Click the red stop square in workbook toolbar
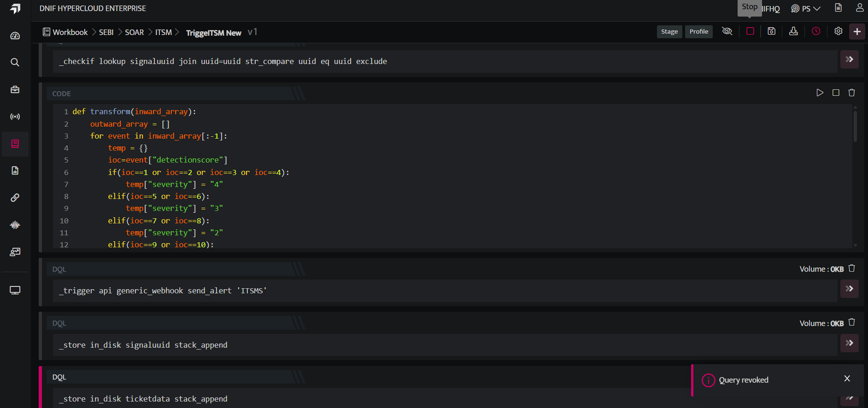 pyautogui.click(x=751, y=31)
